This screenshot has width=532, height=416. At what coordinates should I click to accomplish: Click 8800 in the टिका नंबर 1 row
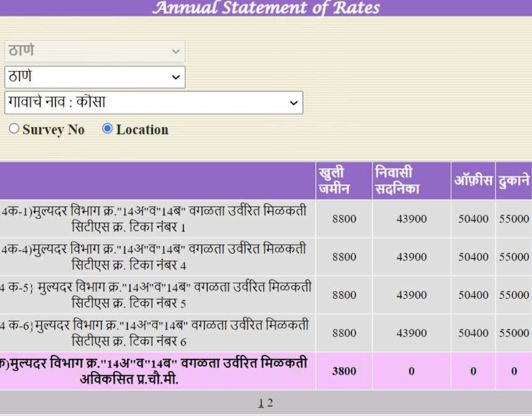tap(344, 219)
